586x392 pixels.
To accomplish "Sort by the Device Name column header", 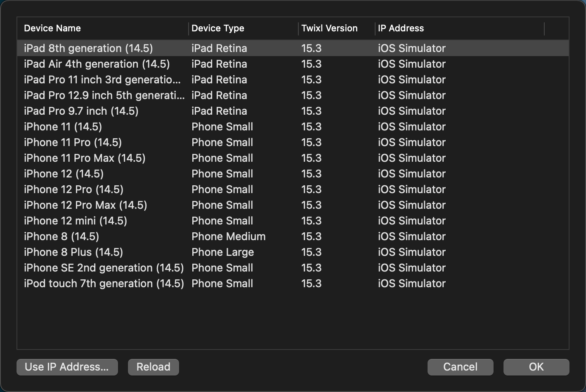I will click(103, 28).
